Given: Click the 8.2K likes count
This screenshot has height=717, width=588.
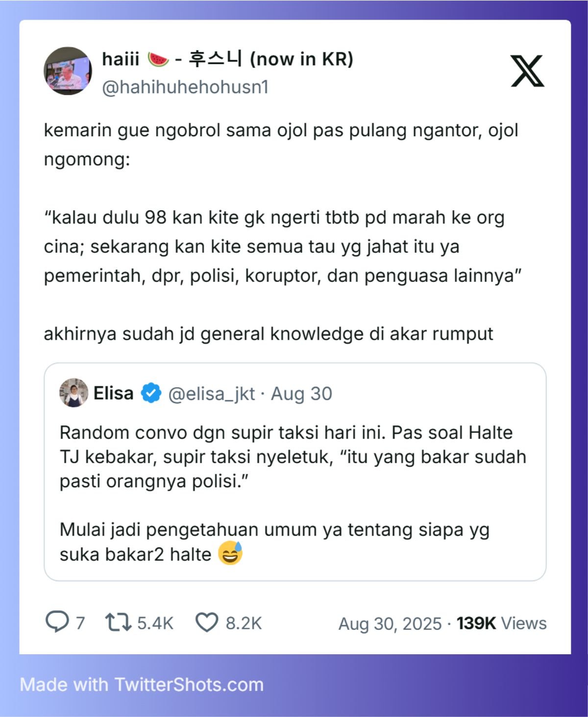Looking at the screenshot, I should [244, 623].
